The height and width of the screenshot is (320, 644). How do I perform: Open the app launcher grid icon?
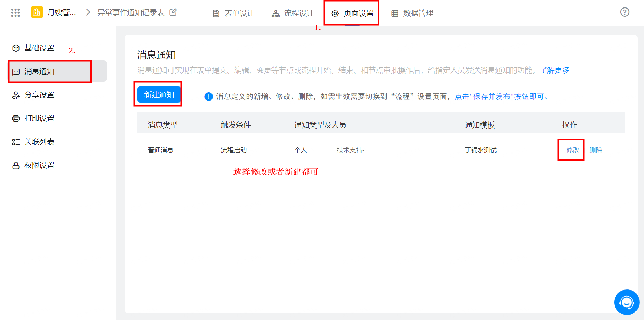tap(15, 13)
